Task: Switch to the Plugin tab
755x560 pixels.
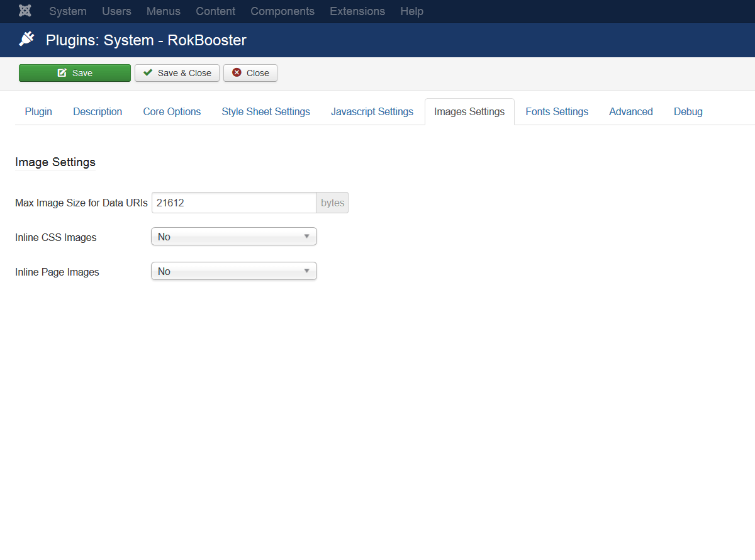Action: pyautogui.click(x=38, y=111)
